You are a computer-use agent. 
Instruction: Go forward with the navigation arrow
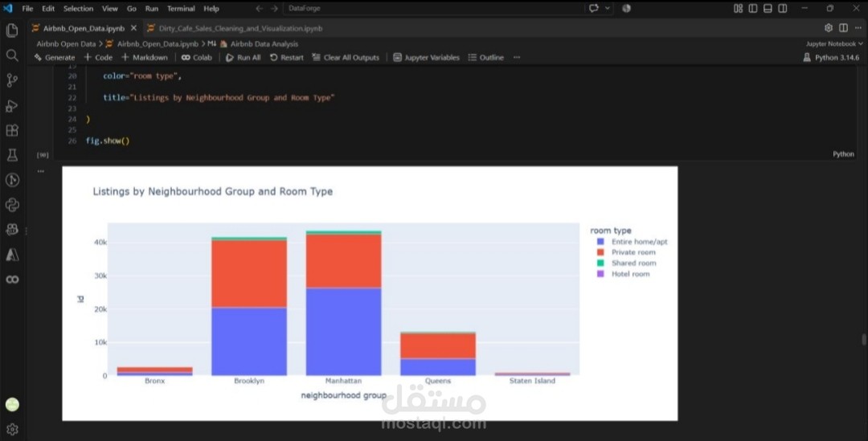[x=274, y=8]
